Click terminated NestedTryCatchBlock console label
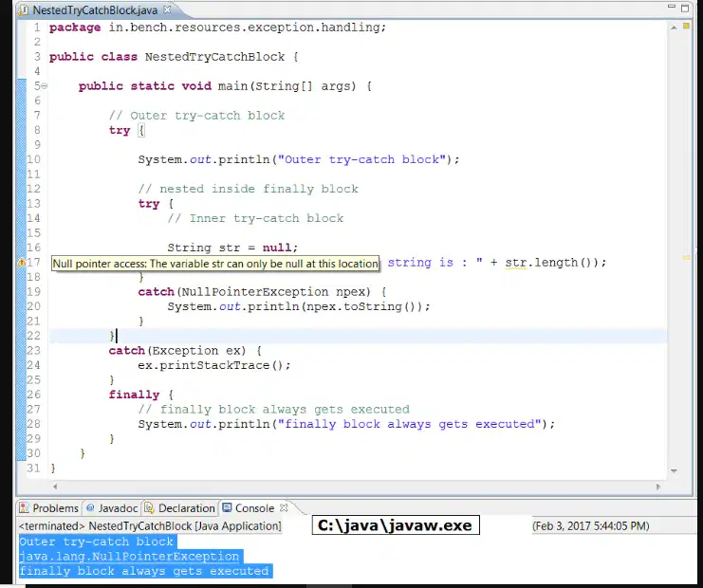Viewport: 703px width, 588px height. (150, 525)
